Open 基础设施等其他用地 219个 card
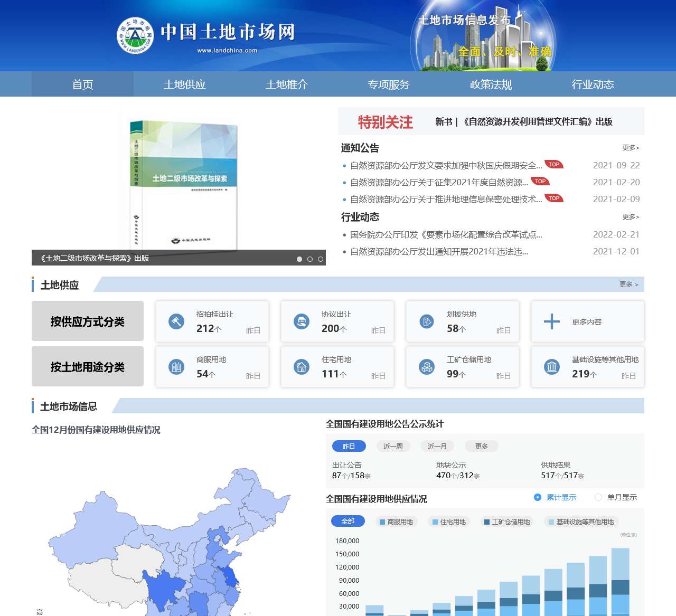 click(x=588, y=367)
